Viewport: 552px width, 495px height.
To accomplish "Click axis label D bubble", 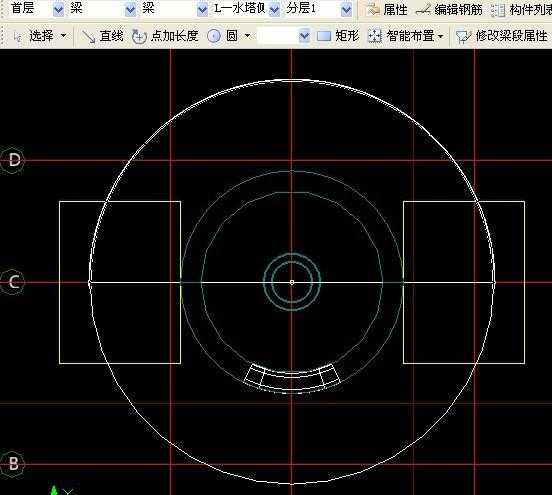I will tap(13, 161).
